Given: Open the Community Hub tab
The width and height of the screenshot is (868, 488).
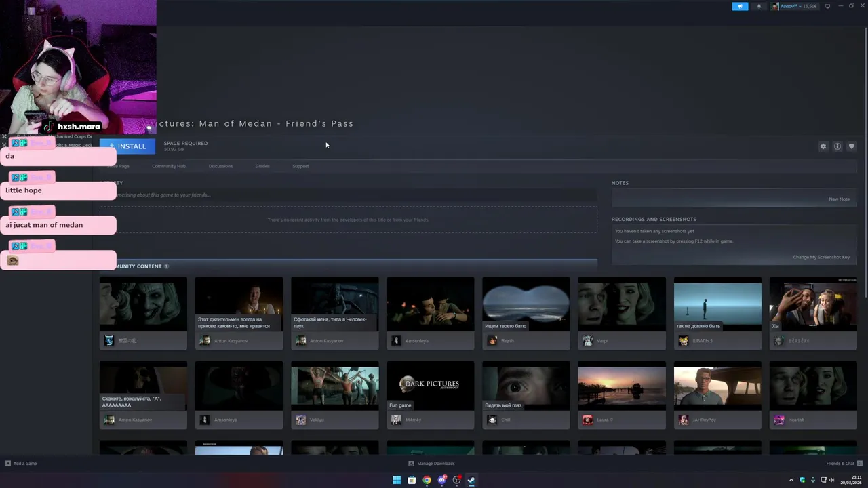Looking at the screenshot, I should click(168, 166).
